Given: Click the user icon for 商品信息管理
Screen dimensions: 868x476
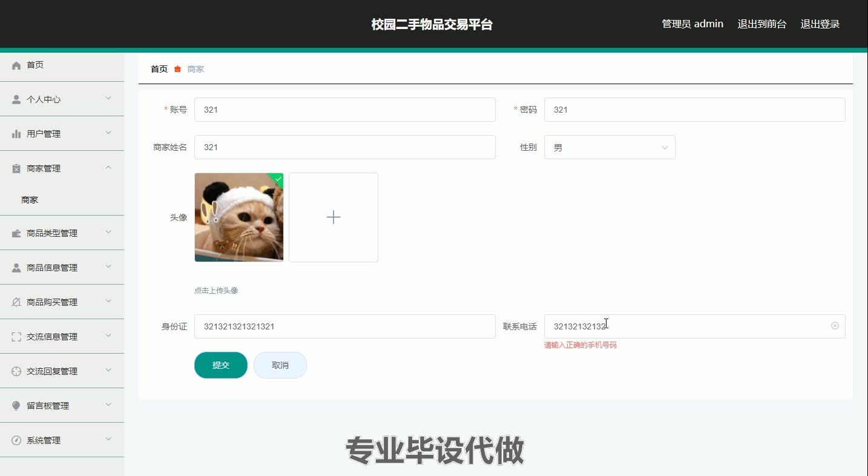Looking at the screenshot, I should (x=16, y=268).
